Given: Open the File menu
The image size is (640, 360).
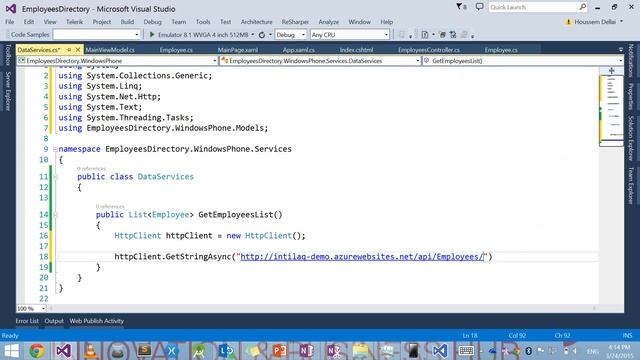Looking at the screenshot, I should point(9,22).
